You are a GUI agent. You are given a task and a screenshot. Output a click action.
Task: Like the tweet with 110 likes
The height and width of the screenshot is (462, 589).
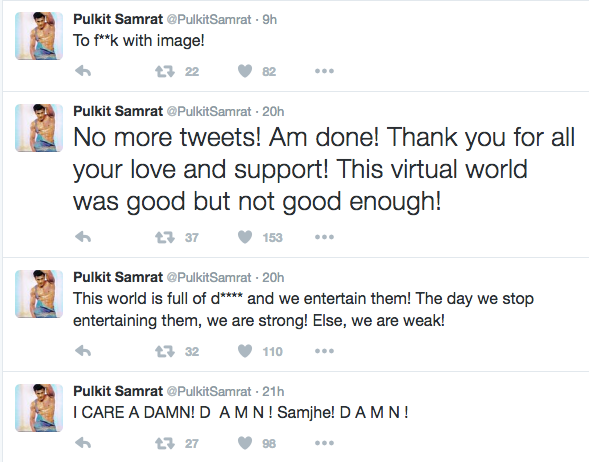coord(245,351)
